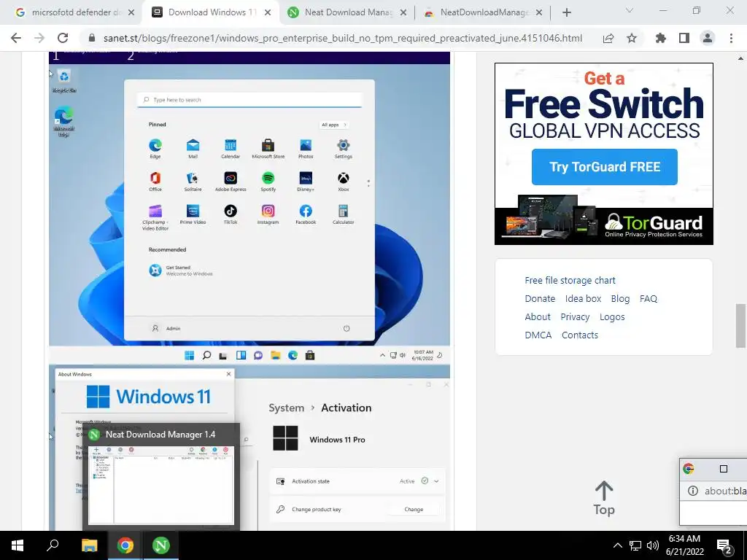This screenshot has height=560, width=747.
Task: Maximize the small about:blank popup window
Action: coord(724,469)
